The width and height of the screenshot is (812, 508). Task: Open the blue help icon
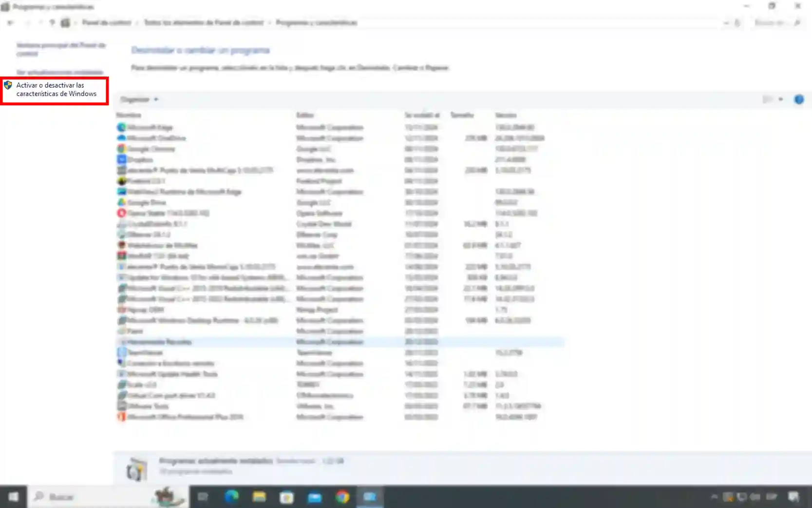pyautogui.click(x=799, y=99)
